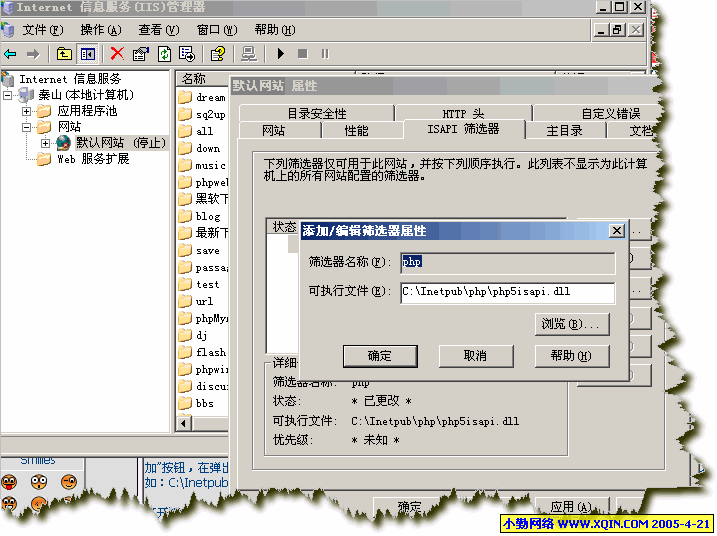Screen dimensions: 717x536
Task: Expand the 应用程序池 tree node
Action: click(x=27, y=111)
